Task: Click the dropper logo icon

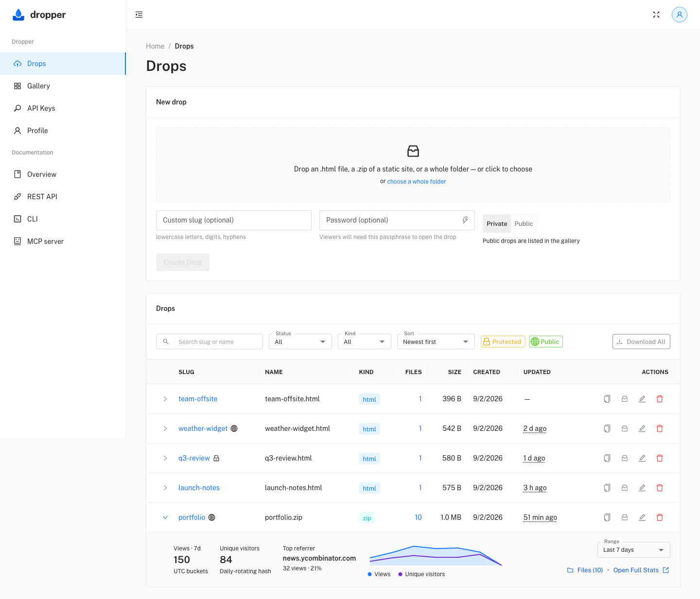Action: tap(18, 15)
